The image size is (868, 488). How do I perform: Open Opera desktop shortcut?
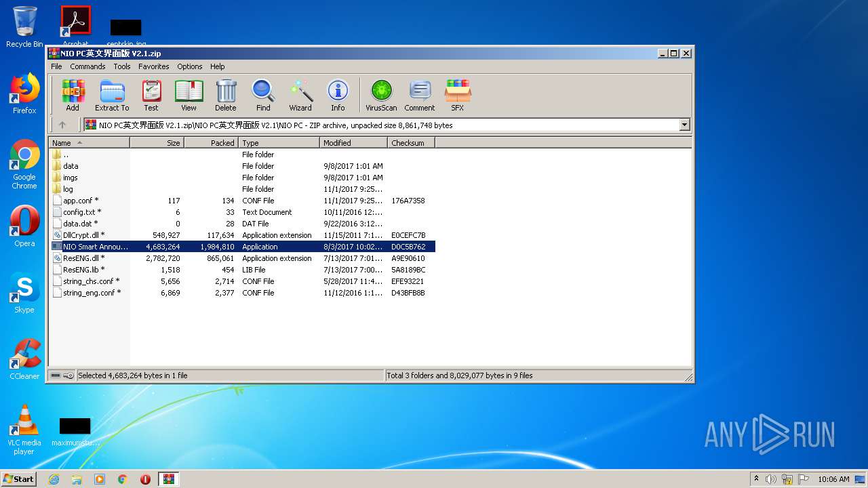24,226
